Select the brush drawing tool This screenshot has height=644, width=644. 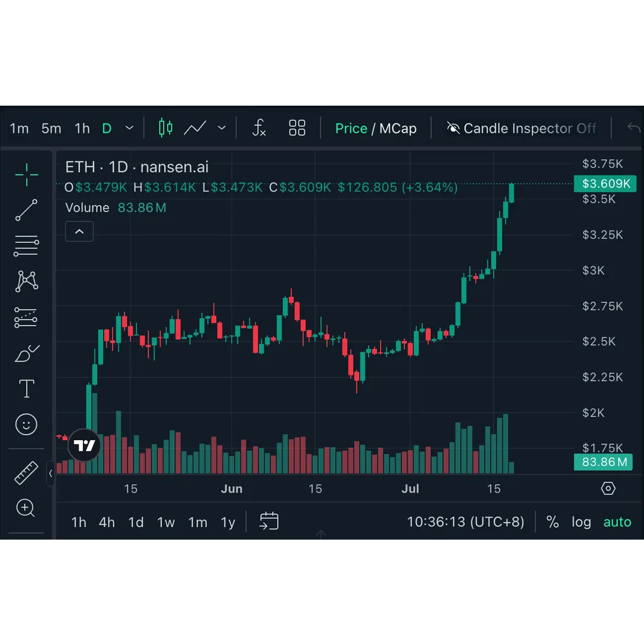point(26,353)
